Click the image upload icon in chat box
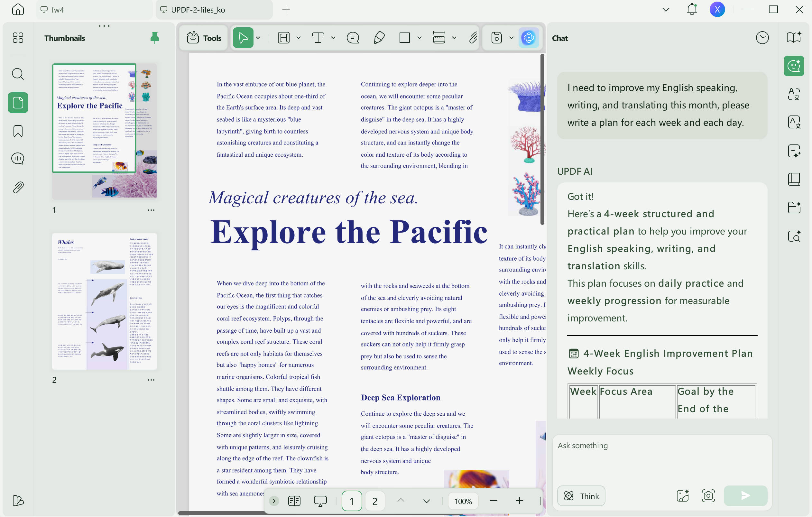Viewport: 812px width, 517px height. click(683, 496)
